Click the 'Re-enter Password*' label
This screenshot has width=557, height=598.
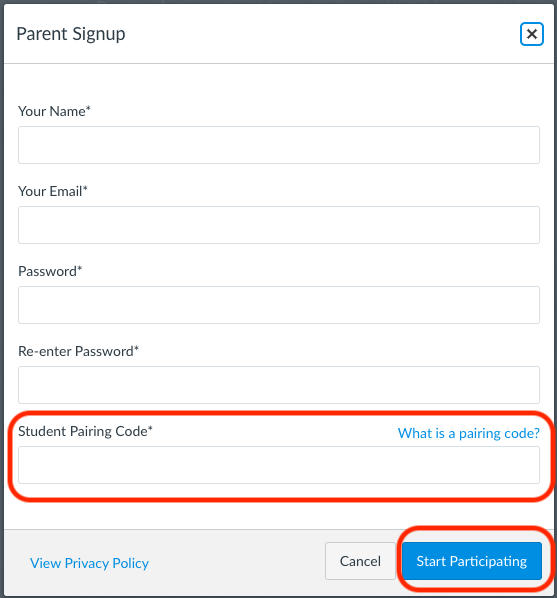coord(78,352)
